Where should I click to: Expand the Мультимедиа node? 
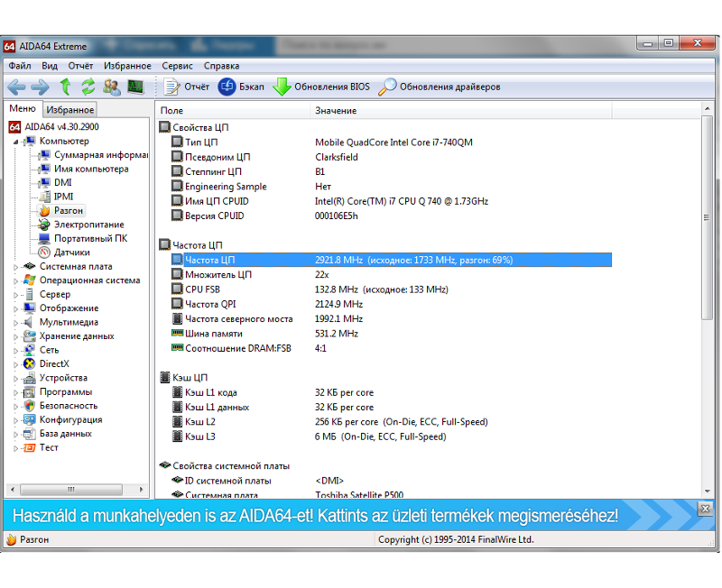(x=15, y=323)
